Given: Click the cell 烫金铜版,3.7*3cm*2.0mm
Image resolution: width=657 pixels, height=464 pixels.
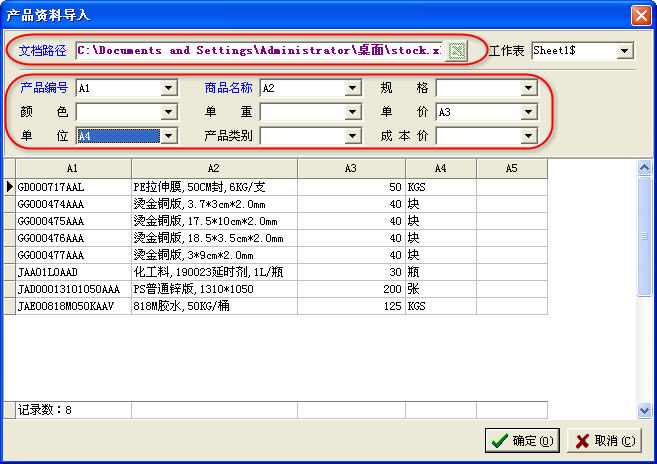Looking at the screenshot, I should pos(215,204).
